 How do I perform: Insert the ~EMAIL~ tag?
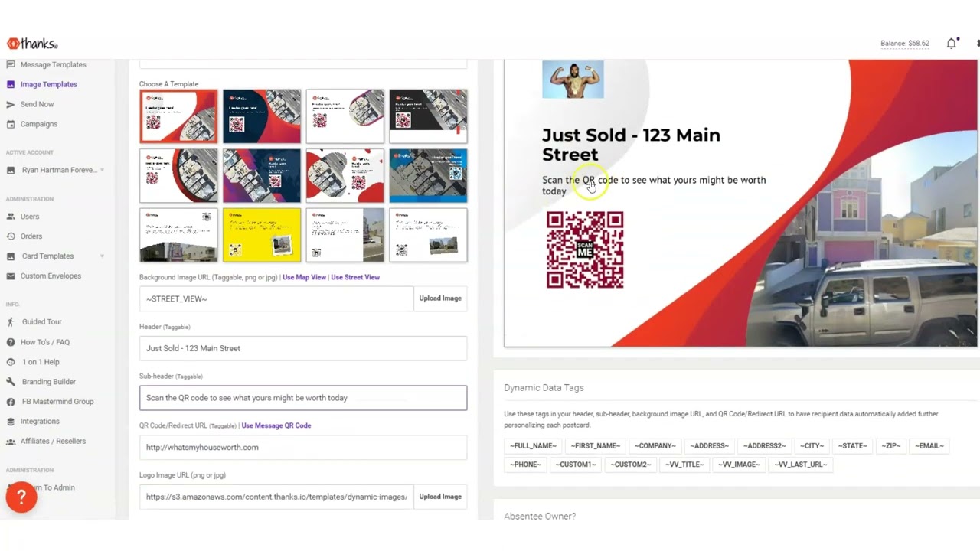(x=929, y=446)
